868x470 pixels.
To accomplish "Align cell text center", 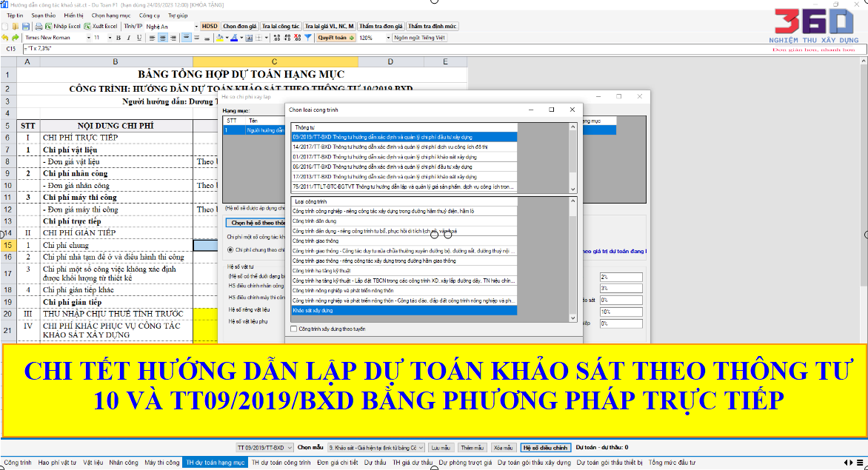I will [163, 38].
